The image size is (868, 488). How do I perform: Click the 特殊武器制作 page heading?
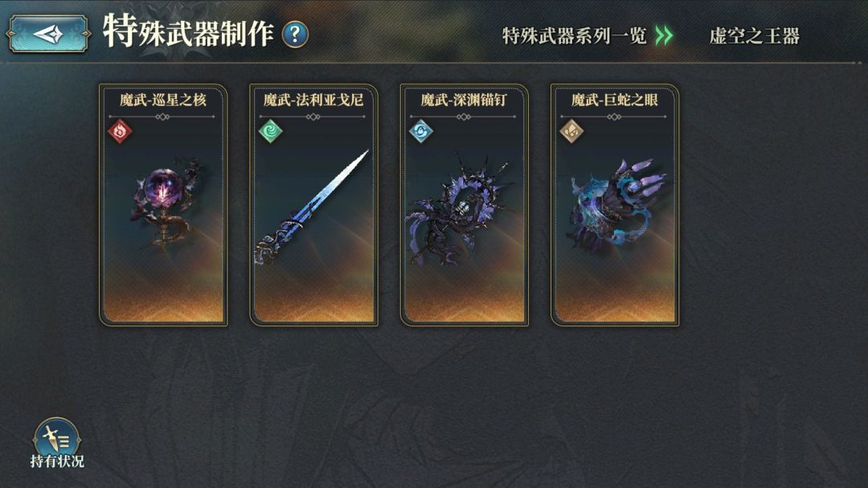188,32
